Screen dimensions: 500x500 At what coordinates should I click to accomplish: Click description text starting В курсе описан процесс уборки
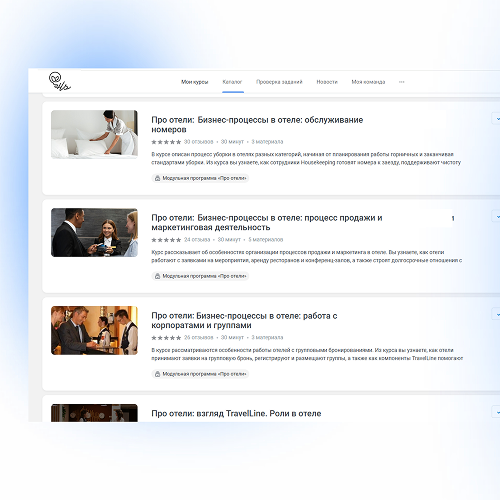[x=306, y=158]
